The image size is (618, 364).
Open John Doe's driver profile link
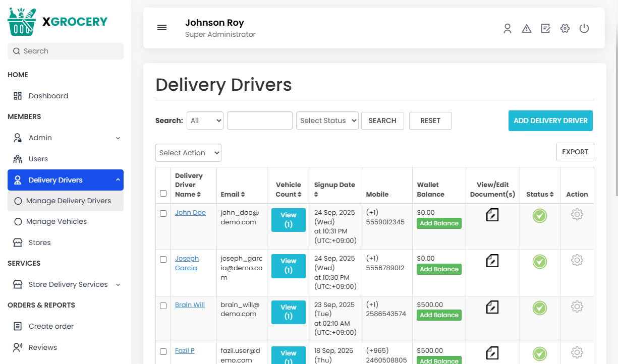tap(190, 212)
